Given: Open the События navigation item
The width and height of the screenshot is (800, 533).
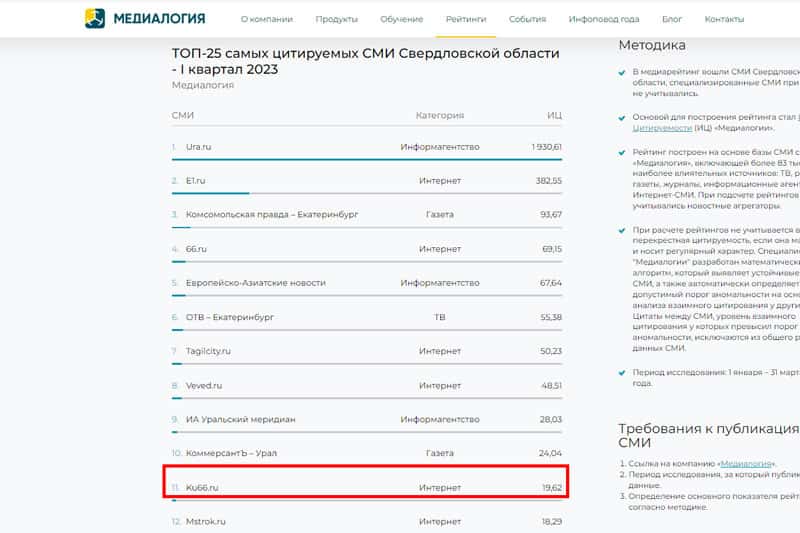Looking at the screenshot, I should 527,19.
